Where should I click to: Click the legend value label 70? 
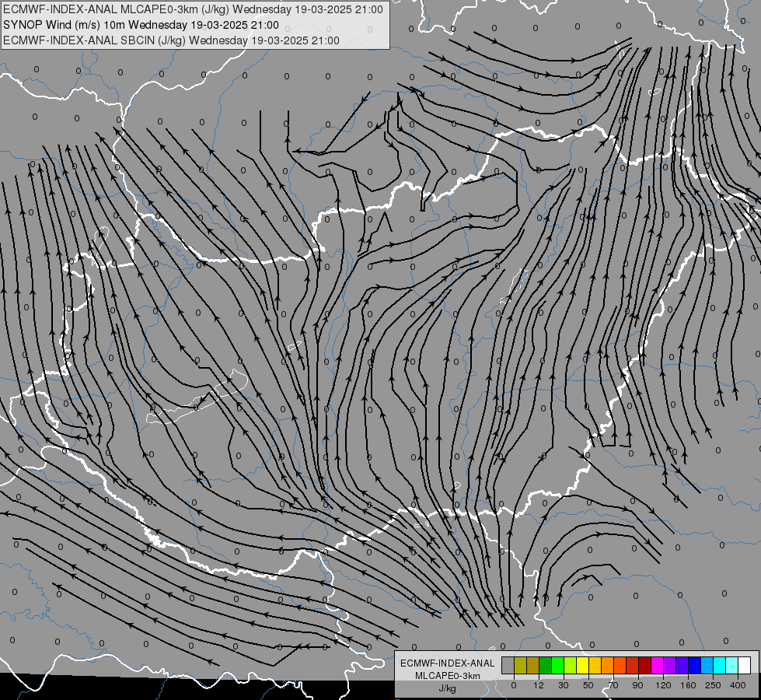tap(613, 685)
